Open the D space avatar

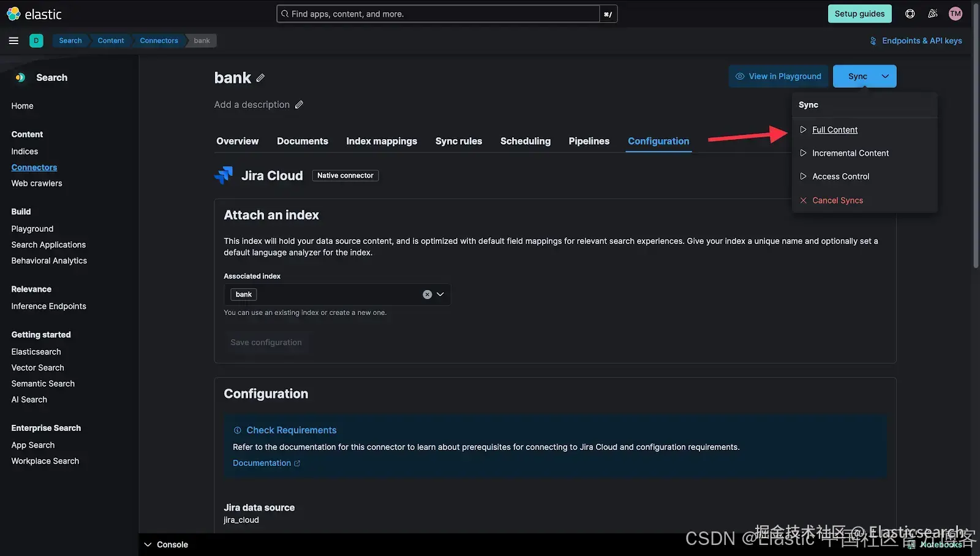(36, 40)
